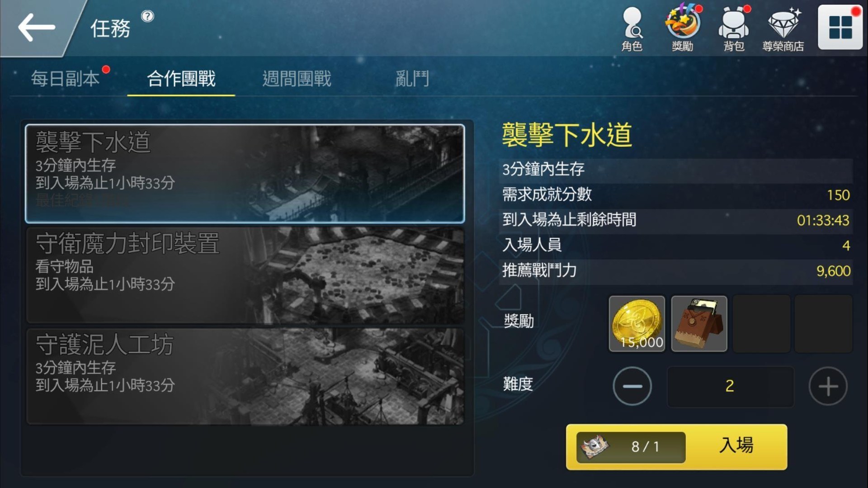
Task: View the brown pouch reward item
Action: point(699,324)
